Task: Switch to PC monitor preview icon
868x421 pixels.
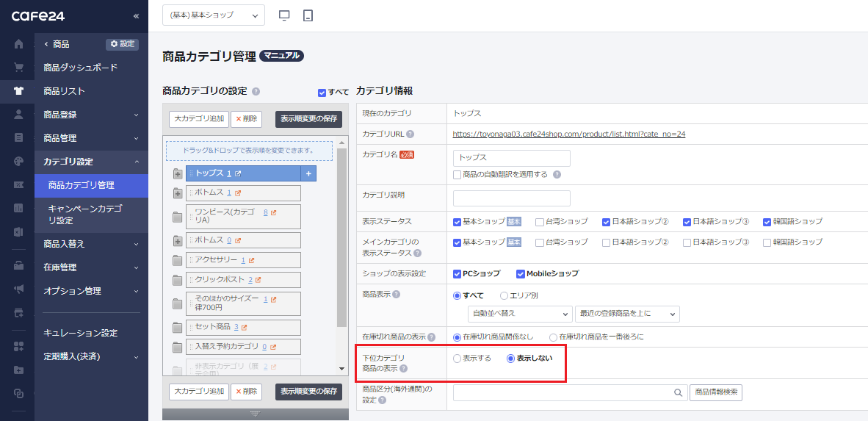Action: pyautogui.click(x=284, y=15)
